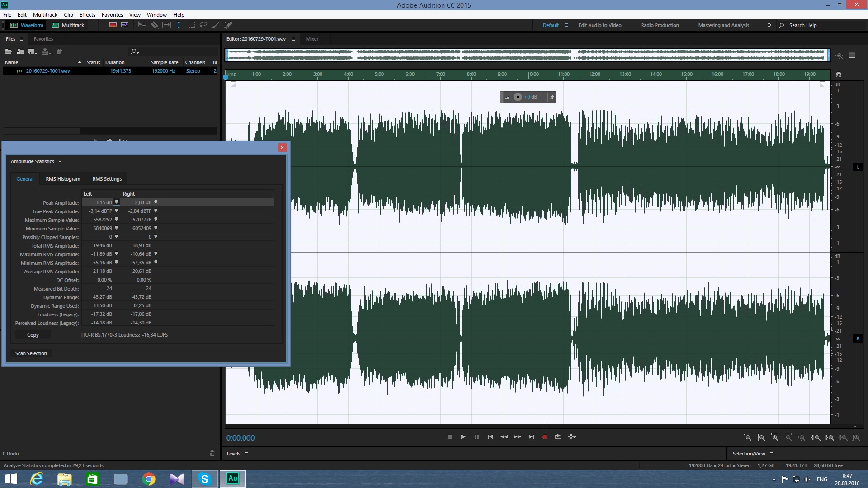Toggle Right channel enable button
The width and height of the screenshot is (868, 488).
pos(858,339)
